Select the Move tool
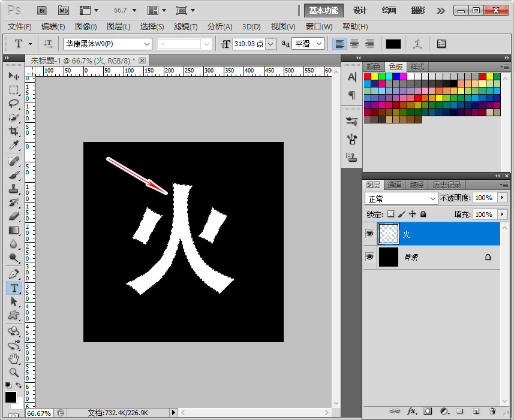This screenshot has height=420, width=514. click(x=13, y=76)
